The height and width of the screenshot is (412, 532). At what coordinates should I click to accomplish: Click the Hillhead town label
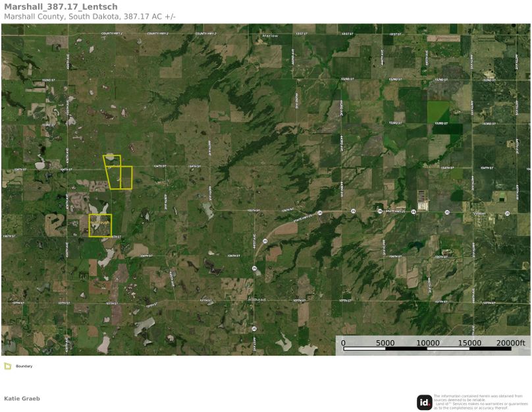pyautogui.click(x=256, y=300)
